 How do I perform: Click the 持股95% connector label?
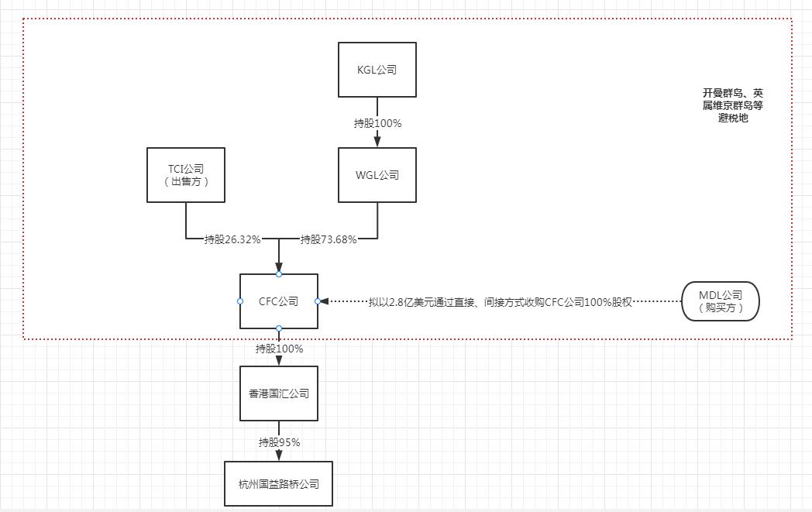coord(279,442)
